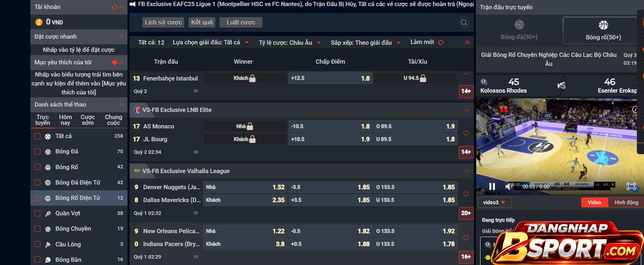Screen dimensions: 644x265
Task: Check the Bóng Đá checkbox
Action: click(x=37, y=151)
